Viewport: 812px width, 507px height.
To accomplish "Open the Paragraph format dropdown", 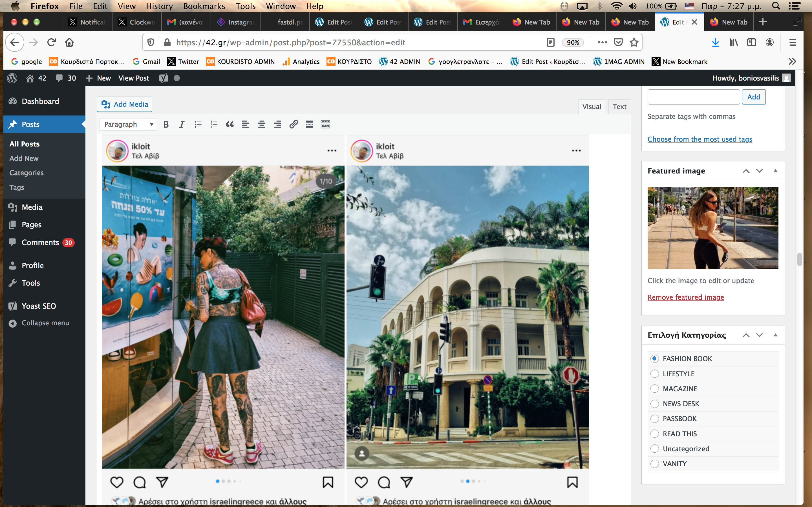I will 128,124.
